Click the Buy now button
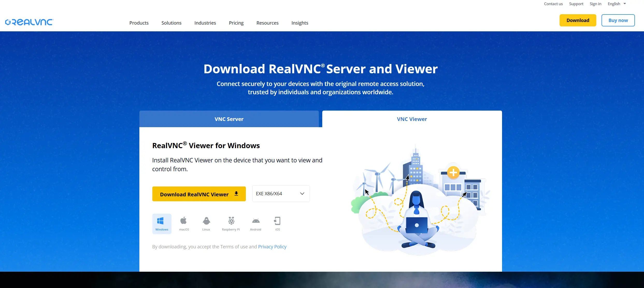The image size is (644, 288). pyautogui.click(x=618, y=20)
